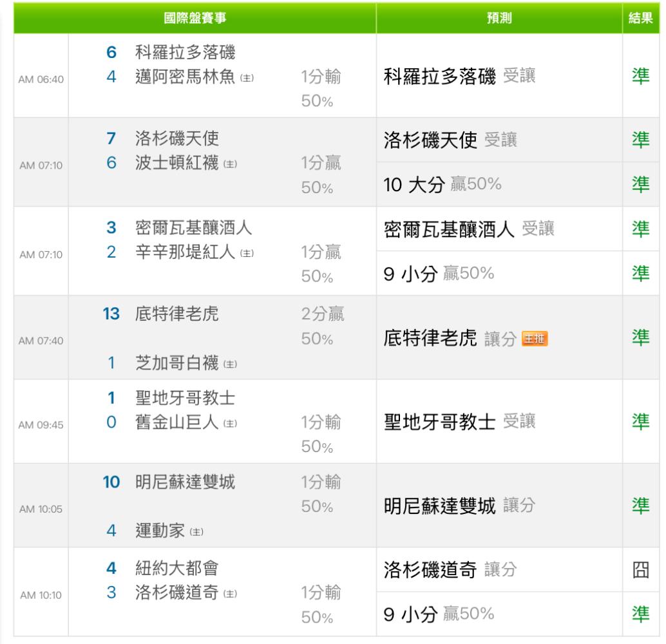The image size is (666, 644).
Task: Click the (主) home marker beside 運動家
Action: coord(196,532)
